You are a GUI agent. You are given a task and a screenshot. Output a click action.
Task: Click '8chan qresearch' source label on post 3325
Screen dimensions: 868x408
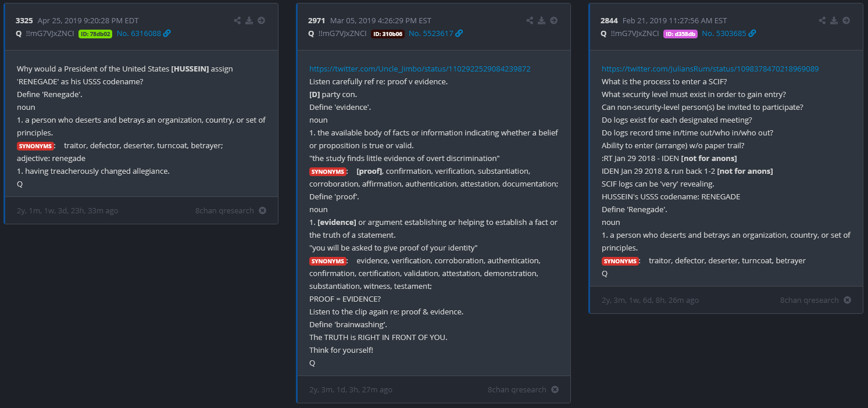(224, 210)
